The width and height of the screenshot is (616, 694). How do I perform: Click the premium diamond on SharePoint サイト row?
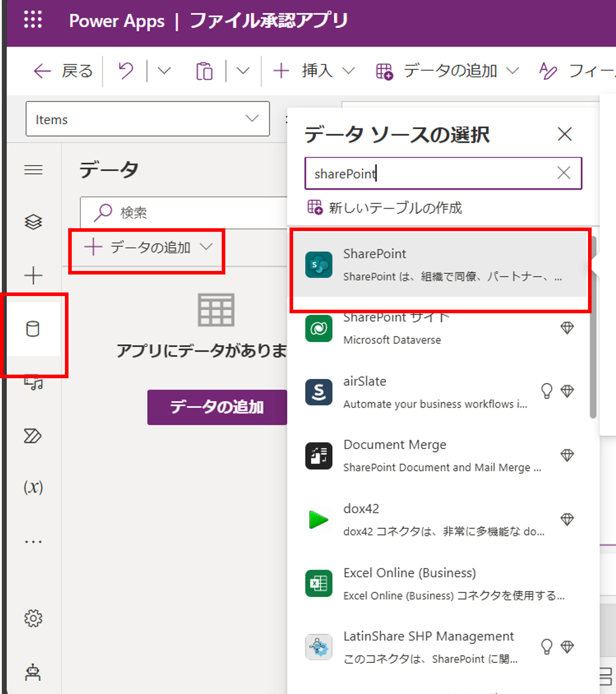point(567,328)
